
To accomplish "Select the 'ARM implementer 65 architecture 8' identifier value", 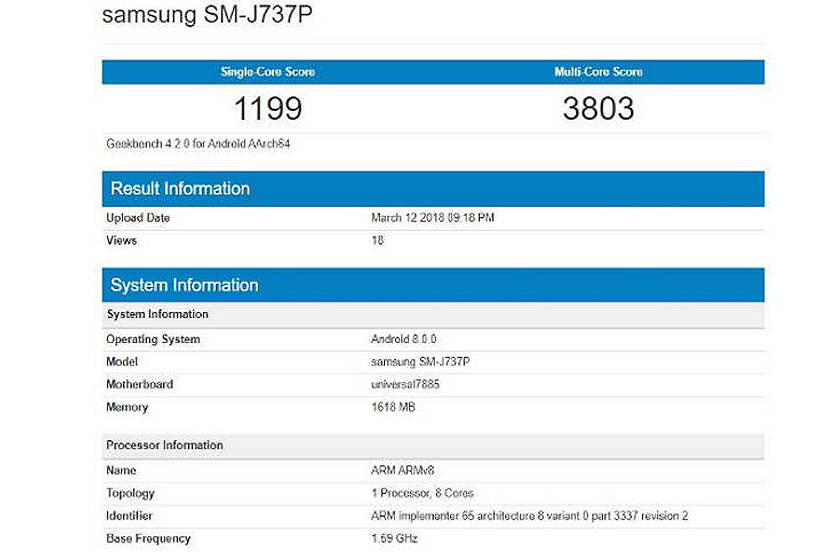I will 529,516.
